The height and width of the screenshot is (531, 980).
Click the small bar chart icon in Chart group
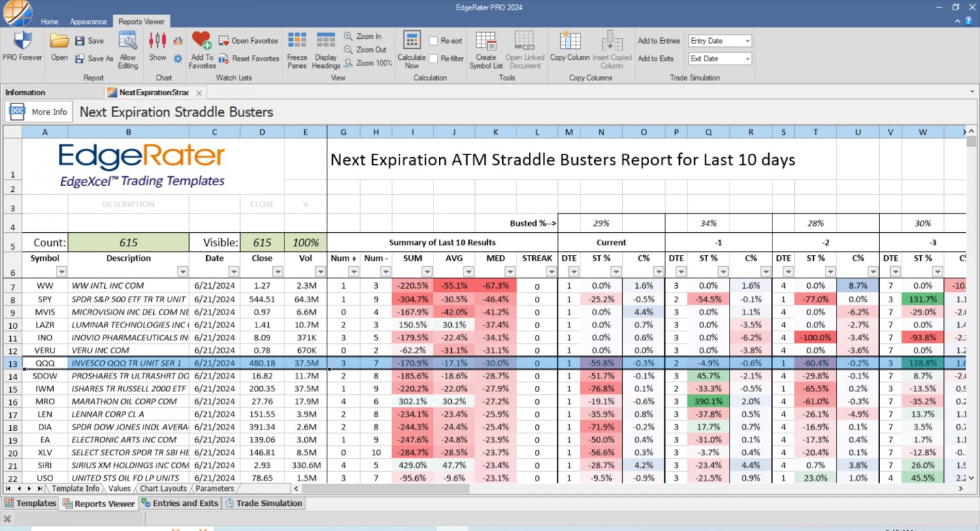coord(178,41)
